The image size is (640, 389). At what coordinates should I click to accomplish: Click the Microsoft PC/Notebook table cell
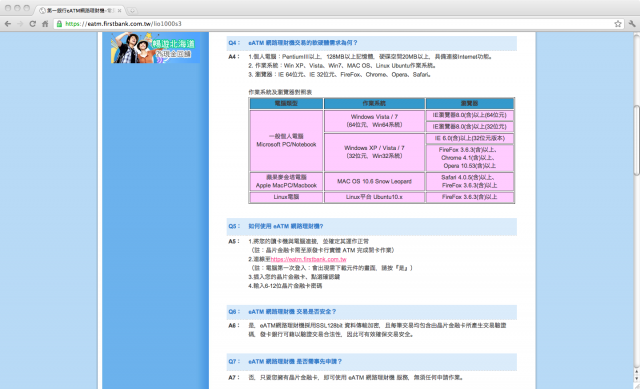click(286, 140)
